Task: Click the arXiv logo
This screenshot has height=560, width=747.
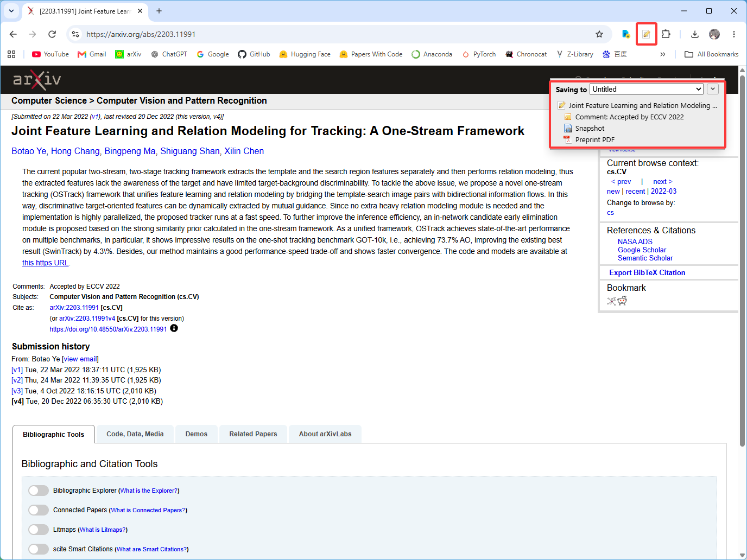Action: click(x=37, y=80)
